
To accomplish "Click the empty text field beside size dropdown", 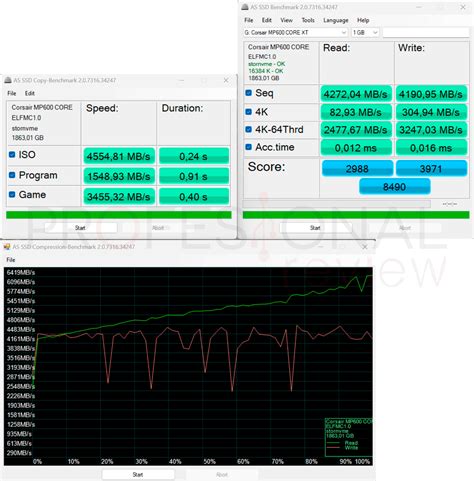I will [426, 32].
